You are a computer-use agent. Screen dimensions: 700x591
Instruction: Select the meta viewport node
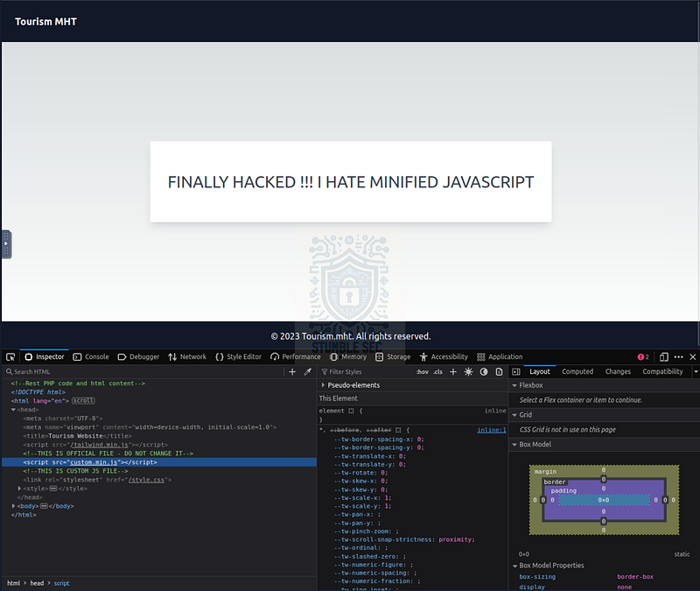point(150,427)
